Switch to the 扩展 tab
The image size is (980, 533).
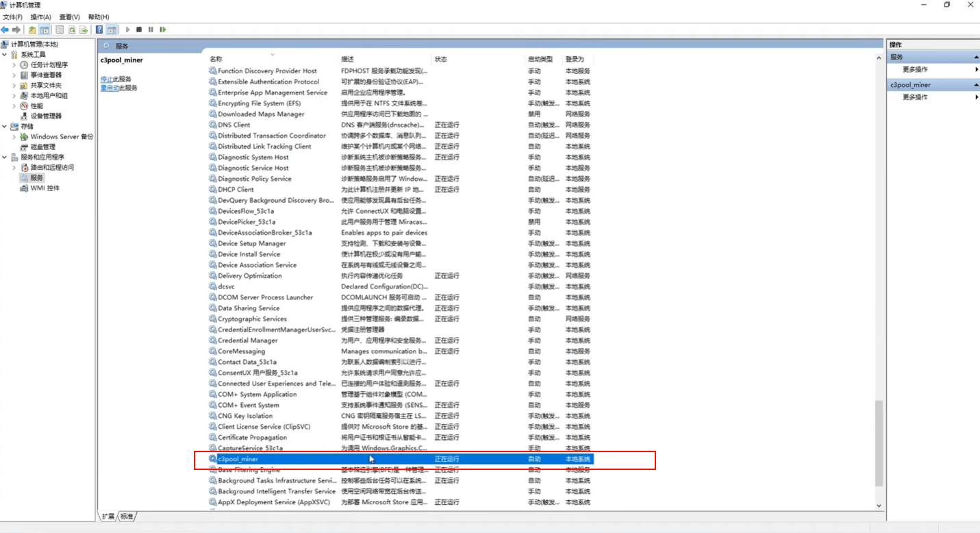pyautogui.click(x=108, y=517)
